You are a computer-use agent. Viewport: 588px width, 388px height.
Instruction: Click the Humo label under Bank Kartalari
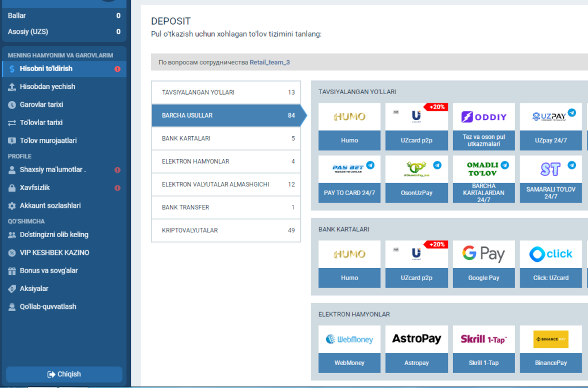coord(349,278)
